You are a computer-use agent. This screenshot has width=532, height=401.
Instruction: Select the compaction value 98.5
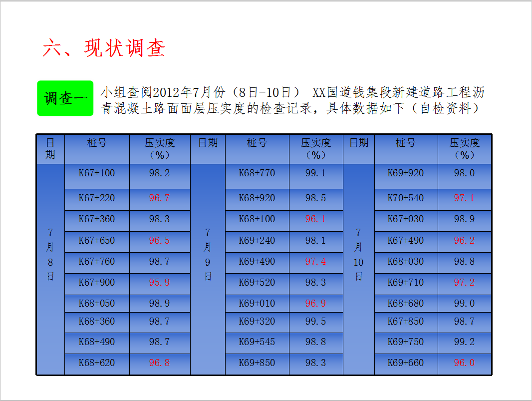[315, 198]
